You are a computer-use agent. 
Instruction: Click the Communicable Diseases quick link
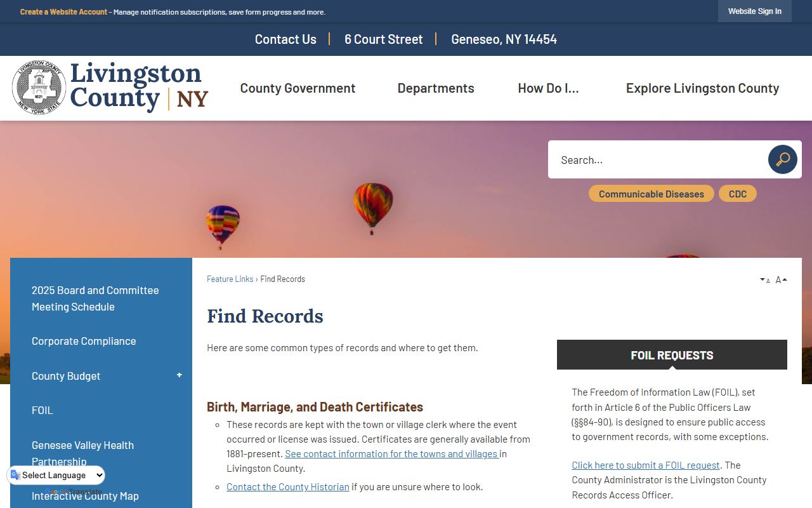click(x=651, y=194)
